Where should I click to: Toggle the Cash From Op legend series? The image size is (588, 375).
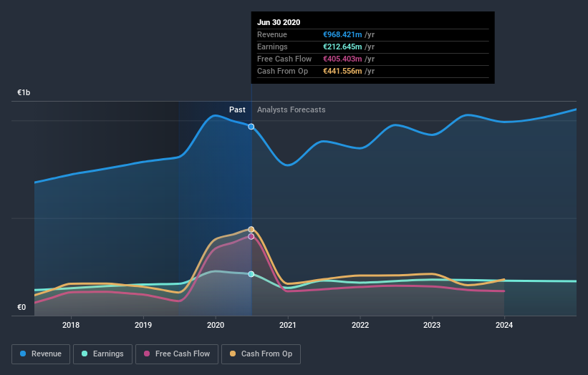pos(261,354)
